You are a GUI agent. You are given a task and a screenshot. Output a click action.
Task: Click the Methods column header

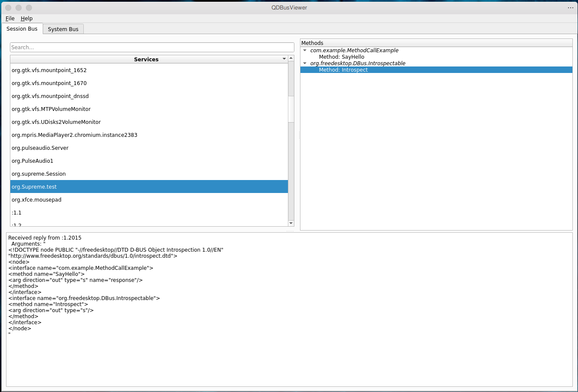[436, 43]
